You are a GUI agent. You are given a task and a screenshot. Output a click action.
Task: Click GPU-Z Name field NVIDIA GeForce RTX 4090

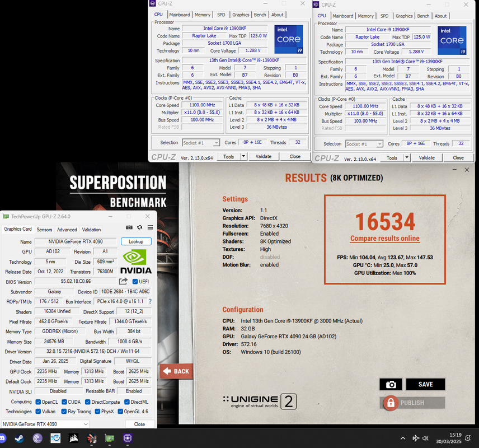(x=76, y=241)
